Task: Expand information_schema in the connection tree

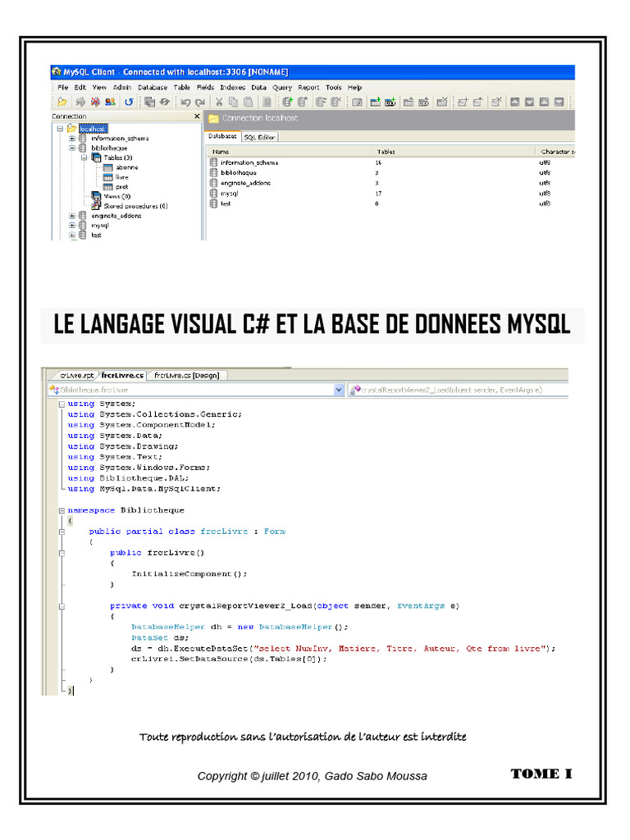Action: [72, 138]
